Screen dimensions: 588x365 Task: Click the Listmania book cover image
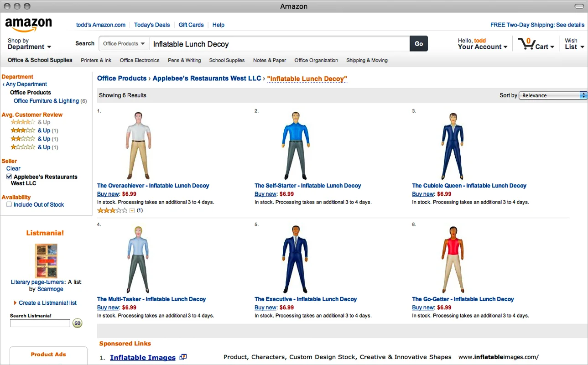pyautogui.click(x=46, y=261)
